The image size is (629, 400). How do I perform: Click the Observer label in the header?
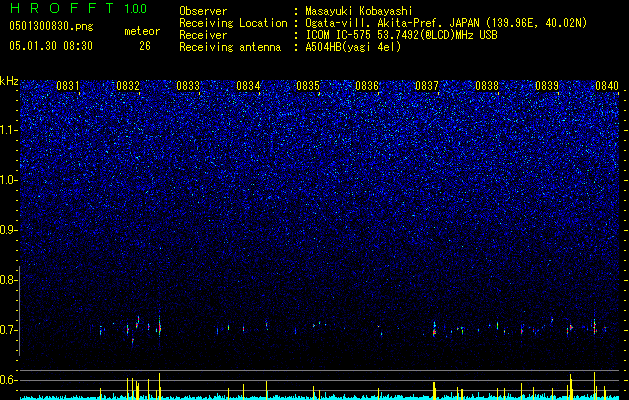click(x=203, y=11)
